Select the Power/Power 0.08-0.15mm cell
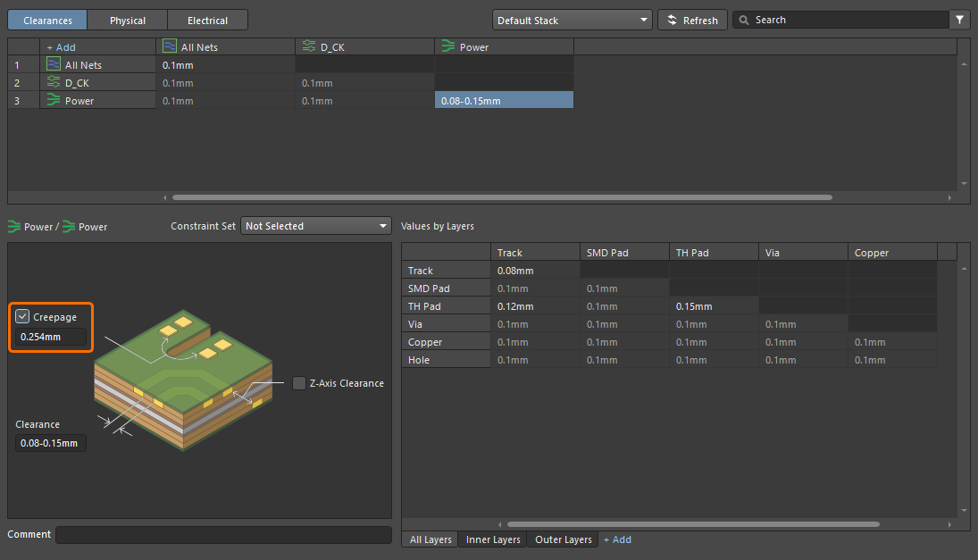 click(x=504, y=100)
